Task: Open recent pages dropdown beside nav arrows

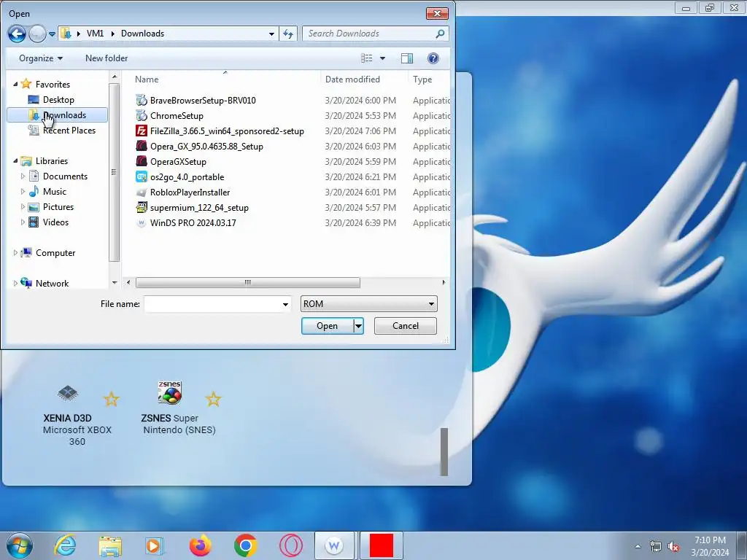Action: (x=52, y=34)
